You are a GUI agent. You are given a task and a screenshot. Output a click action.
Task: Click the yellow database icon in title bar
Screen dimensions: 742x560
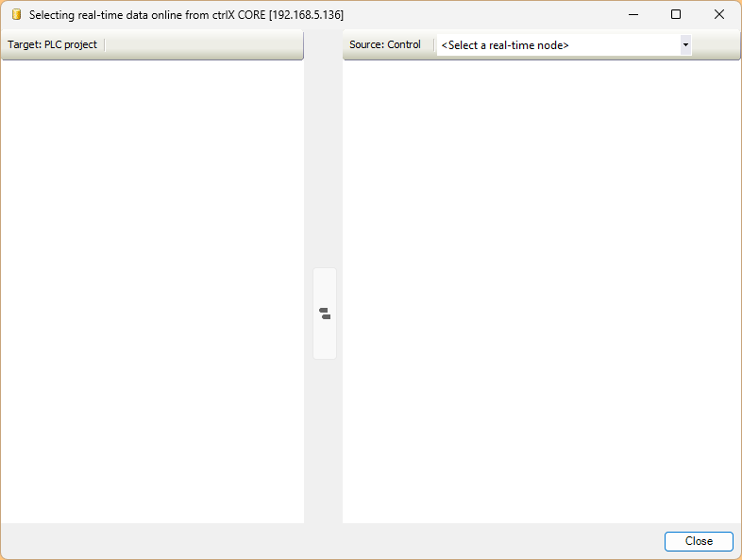click(17, 15)
